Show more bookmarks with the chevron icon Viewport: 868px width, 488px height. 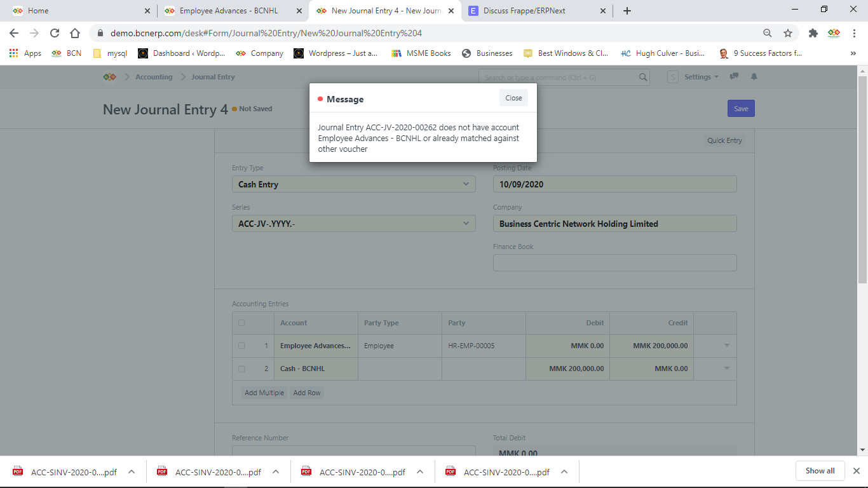click(853, 53)
